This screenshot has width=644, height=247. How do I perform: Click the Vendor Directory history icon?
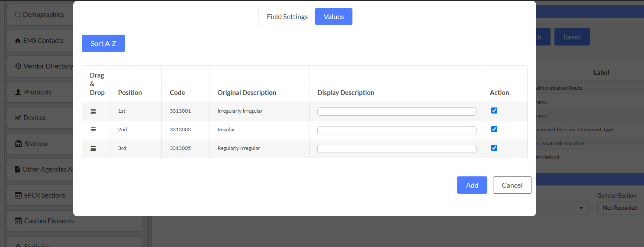pos(18,66)
